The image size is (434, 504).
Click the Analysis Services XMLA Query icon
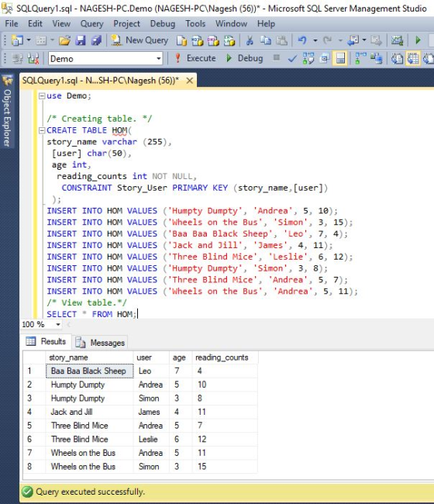coord(229,40)
